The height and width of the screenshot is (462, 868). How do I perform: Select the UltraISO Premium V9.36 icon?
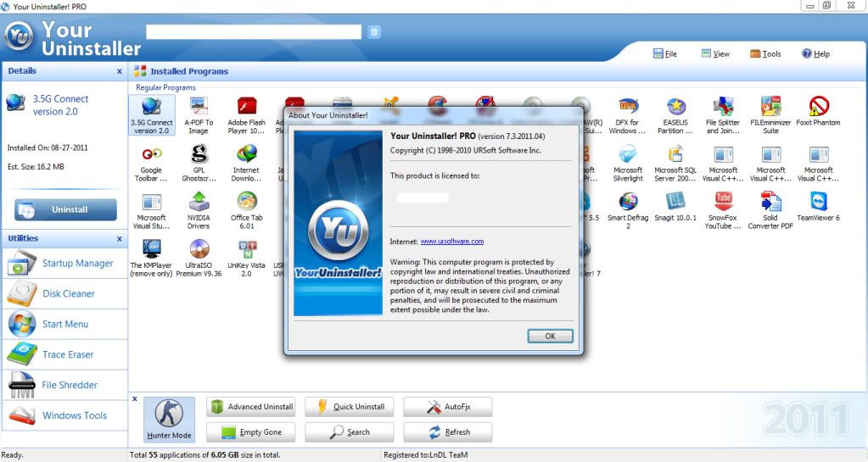[x=199, y=258]
